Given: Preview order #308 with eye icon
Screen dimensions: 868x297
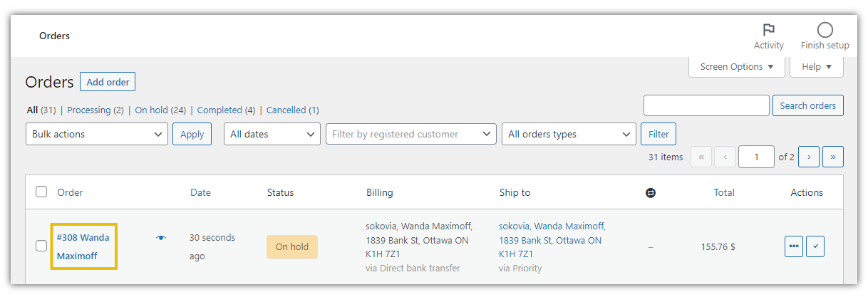Looking at the screenshot, I should (x=161, y=238).
